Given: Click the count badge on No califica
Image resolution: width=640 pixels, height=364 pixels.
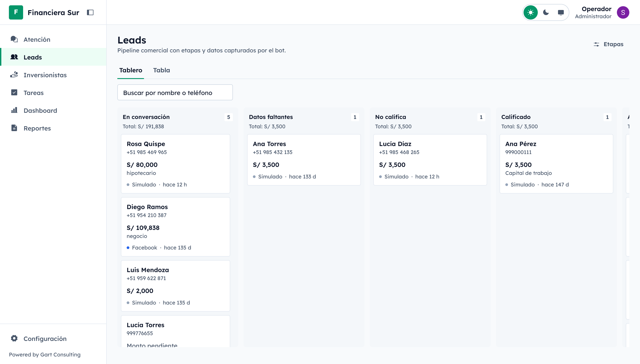Looking at the screenshot, I should coord(481,117).
